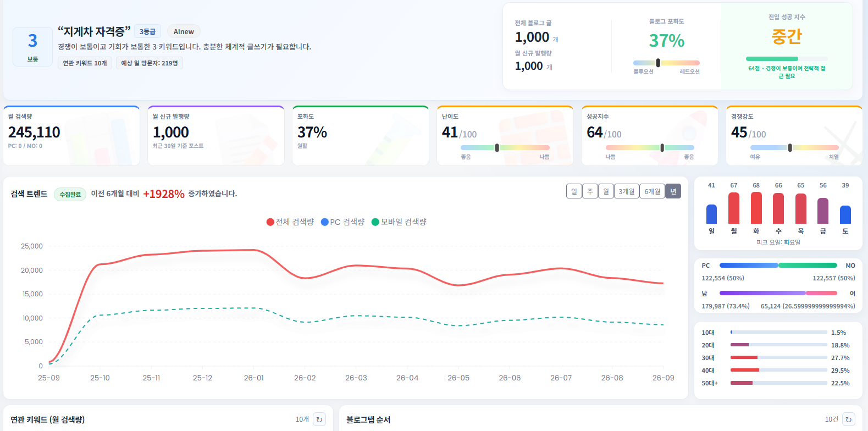
Task: Refresh the blog tab ranking
Action: pyautogui.click(x=849, y=419)
